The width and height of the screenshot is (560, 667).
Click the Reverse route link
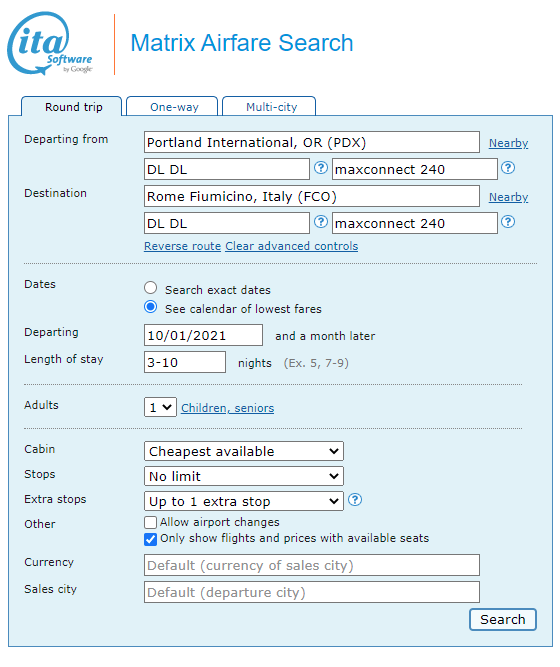[x=183, y=246]
